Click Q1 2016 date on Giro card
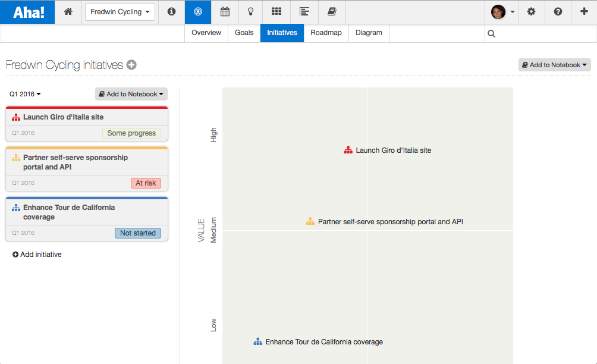This screenshot has width=597, height=364. (23, 133)
